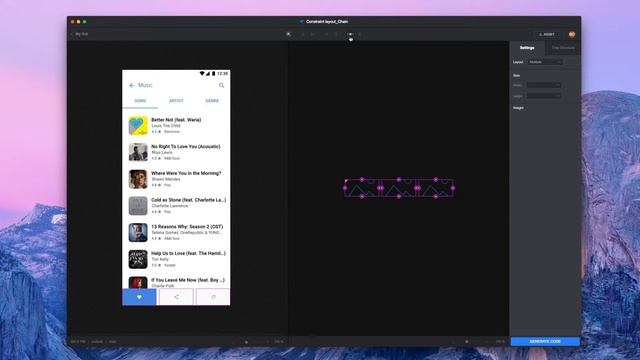Open the Tree Structure tab in right panel

[563, 48]
